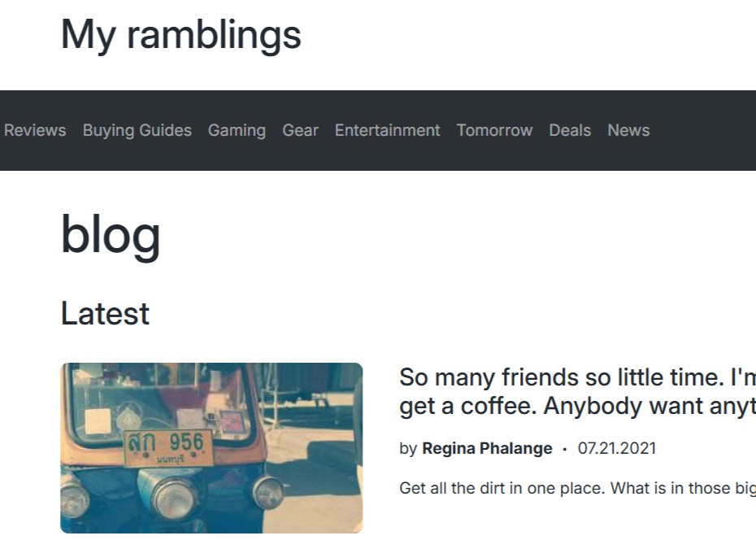Open the tuk-tuk post thumbnail image
Viewport: 756px width, 540px height.
211,448
